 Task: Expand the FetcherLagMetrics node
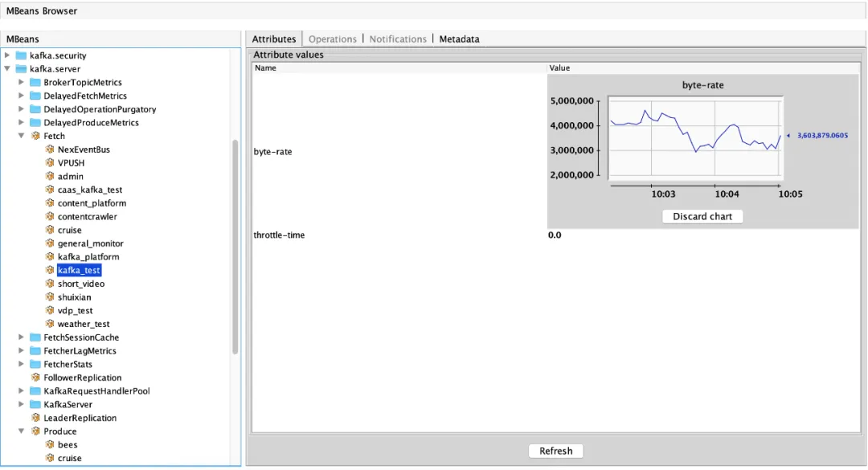click(x=21, y=350)
